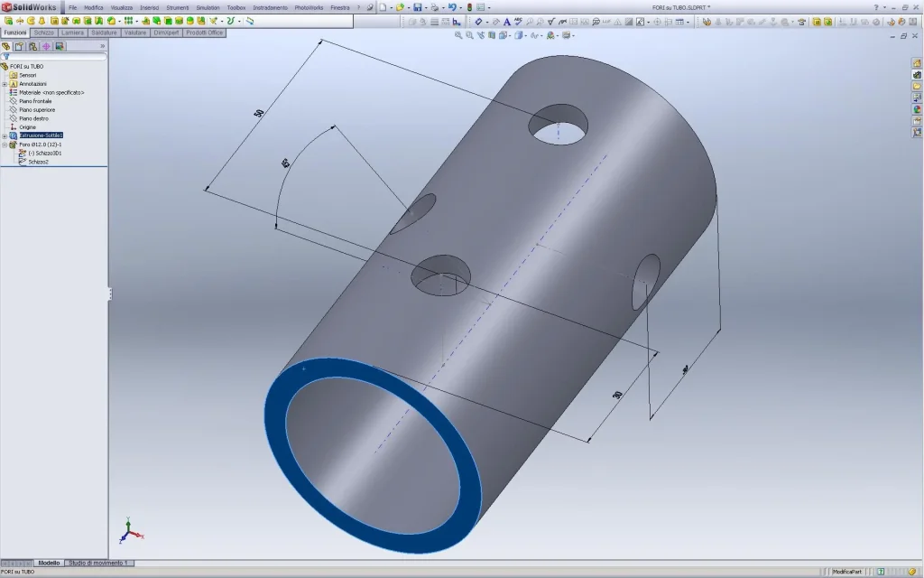This screenshot has height=578, width=924.
Task: Switch to the DimXpert tab
Action: pos(166,33)
